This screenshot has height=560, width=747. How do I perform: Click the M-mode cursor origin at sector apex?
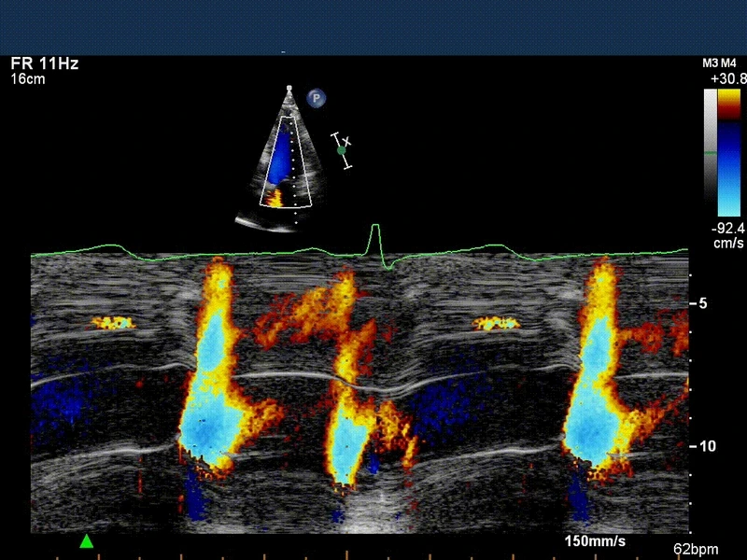point(289,88)
